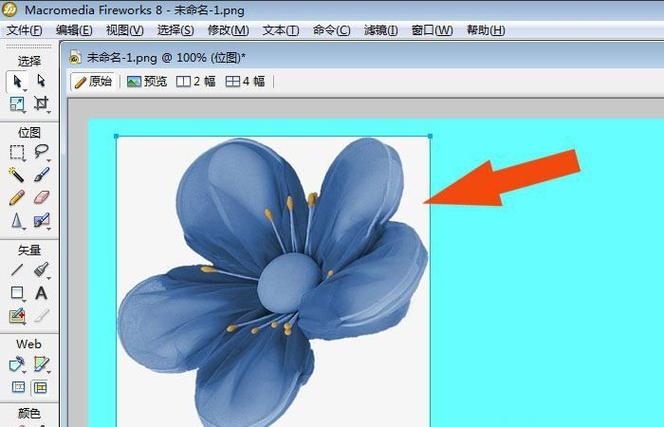Select the Knife tool

[x=41, y=316]
